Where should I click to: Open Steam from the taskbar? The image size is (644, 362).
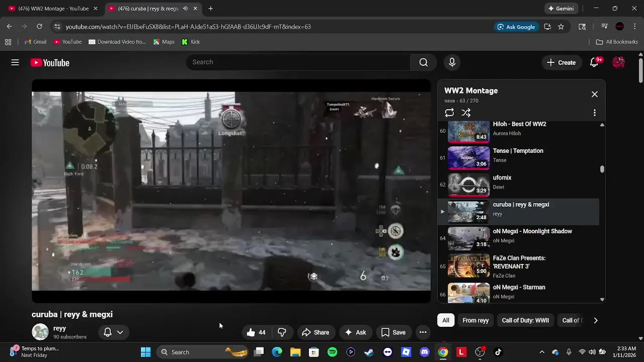point(369,352)
